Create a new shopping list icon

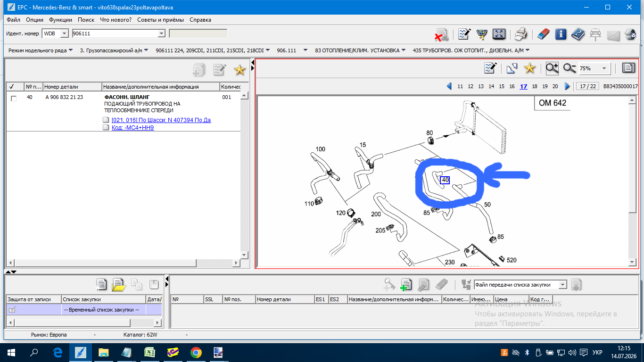tap(101, 285)
